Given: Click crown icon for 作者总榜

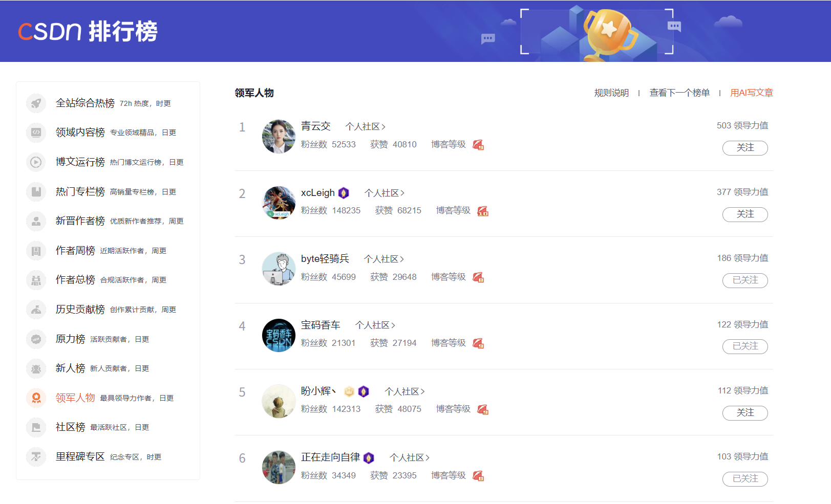Looking at the screenshot, I should point(36,280).
